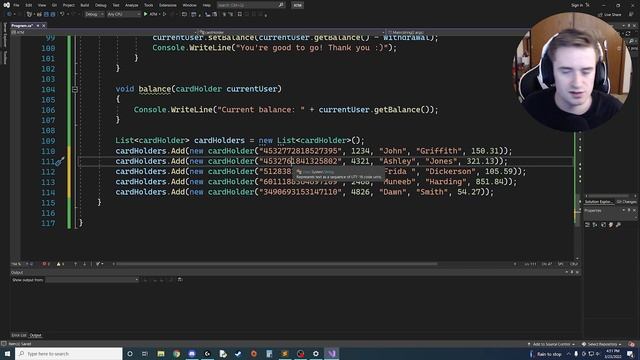
Task: Click the Visual Studio logo icon
Action: click(x=6, y=5)
